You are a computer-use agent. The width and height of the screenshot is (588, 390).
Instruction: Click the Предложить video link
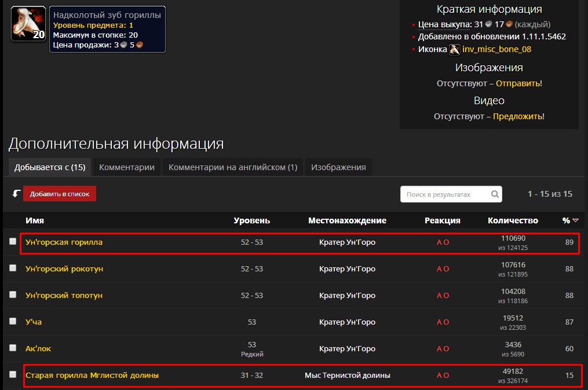pos(518,116)
